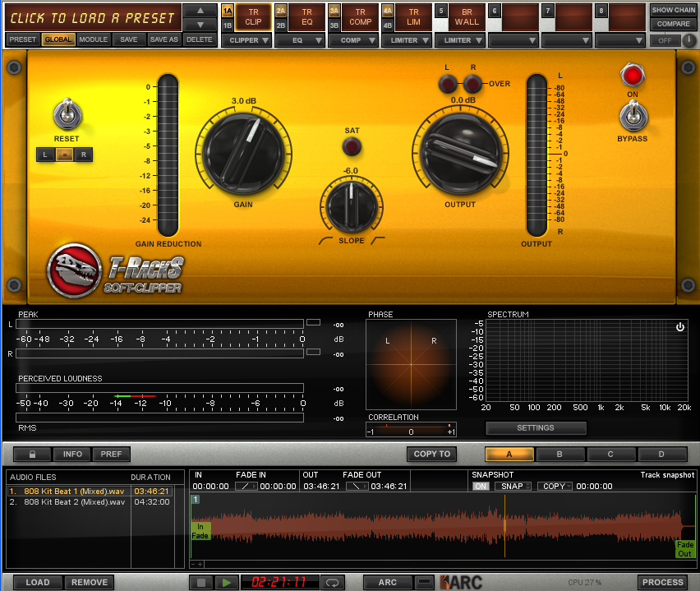Click the OUTPUT knob
Image resolution: width=700 pixels, height=591 pixels.
coord(460,154)
